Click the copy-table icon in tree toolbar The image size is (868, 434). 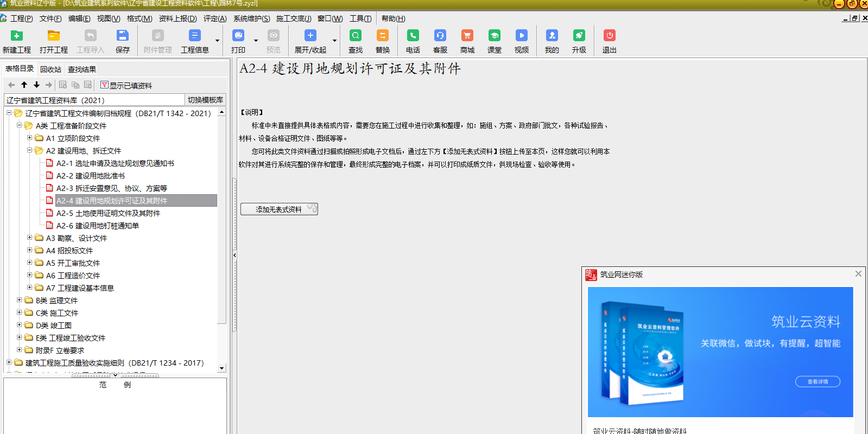coord(75,85)
